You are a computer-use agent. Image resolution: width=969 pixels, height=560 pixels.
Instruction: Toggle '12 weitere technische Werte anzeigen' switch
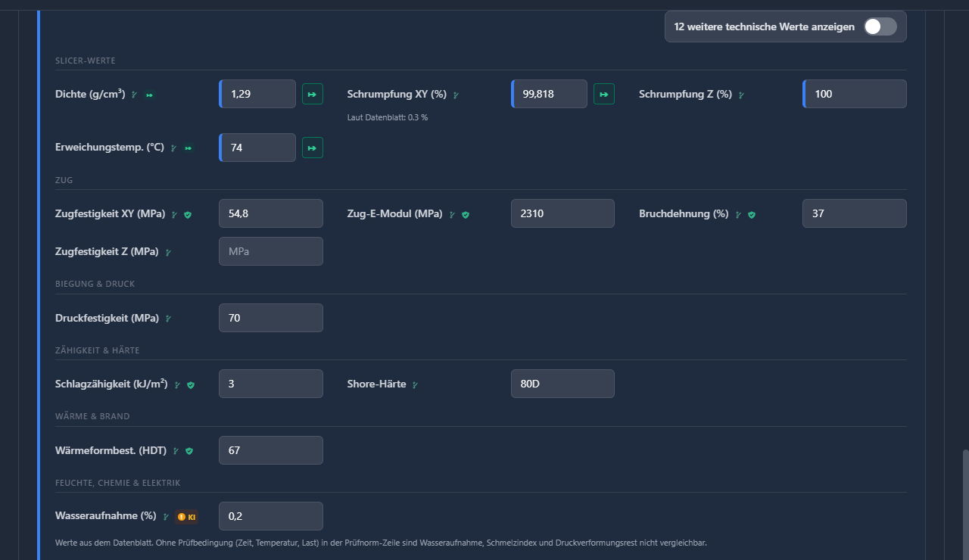880,26
